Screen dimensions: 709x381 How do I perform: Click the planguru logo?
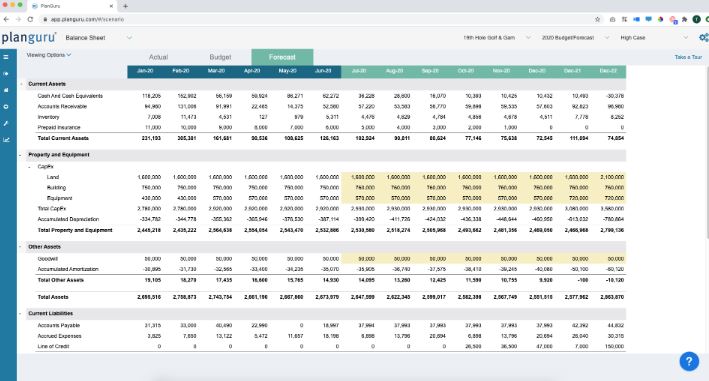29,38
